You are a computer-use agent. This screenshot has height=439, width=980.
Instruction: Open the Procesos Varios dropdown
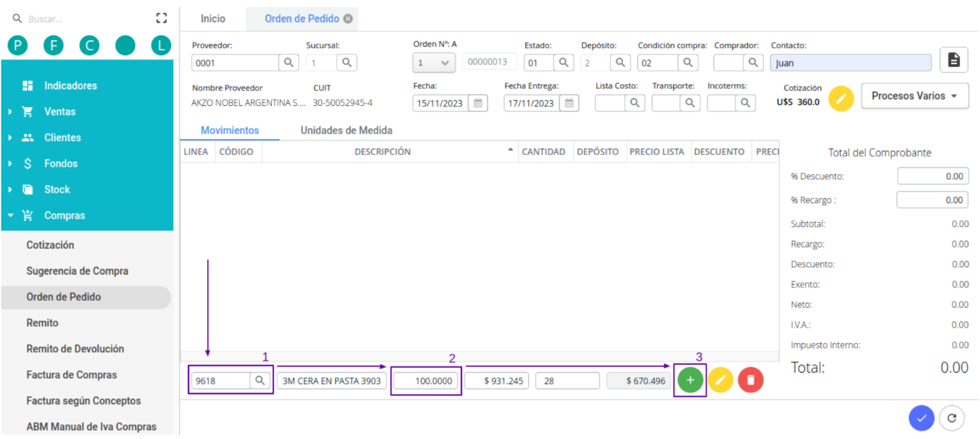(x=914, y=96)
